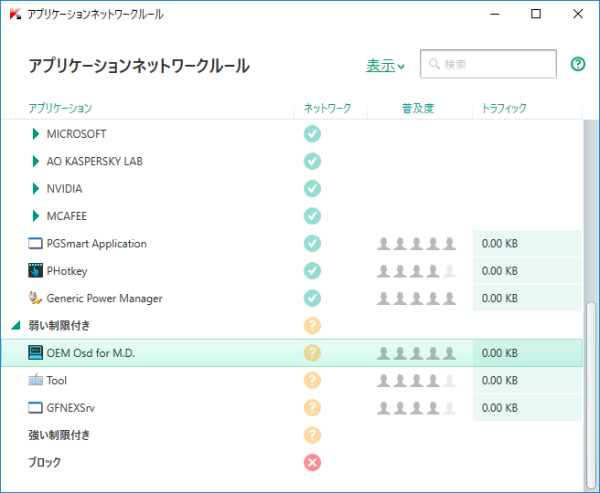Expand the NVIDIA group
600x493 pixels.
click(x=36, y=189)
